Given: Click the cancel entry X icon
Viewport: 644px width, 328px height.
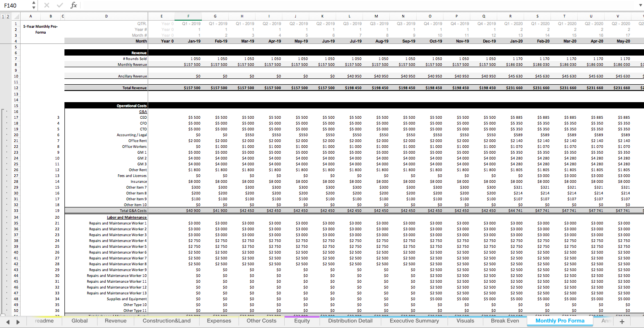Looking at the screenshot, I should coord(47,5).
